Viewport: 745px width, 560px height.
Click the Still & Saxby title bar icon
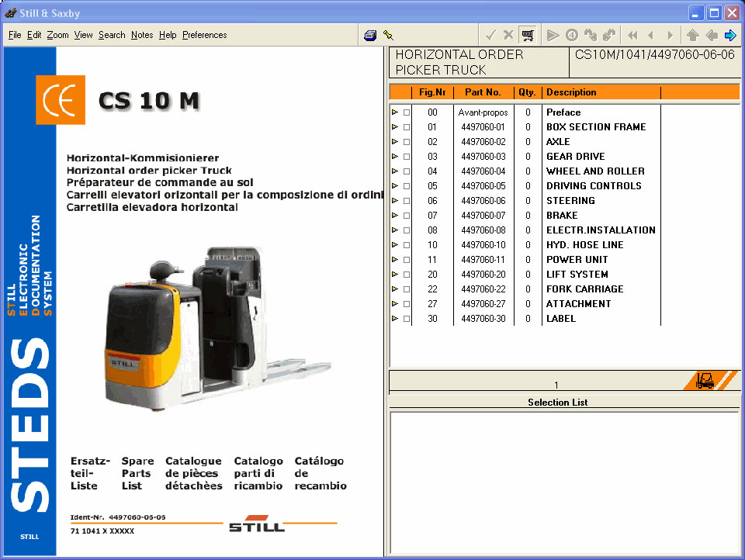[11, 13]
